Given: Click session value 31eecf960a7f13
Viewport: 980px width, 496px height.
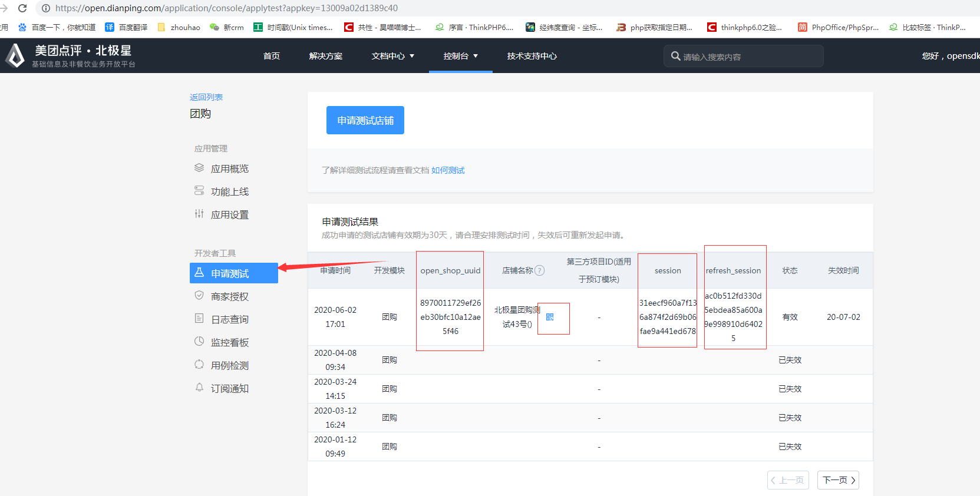Looking at the screenshot, I should [x=668, y=317].
